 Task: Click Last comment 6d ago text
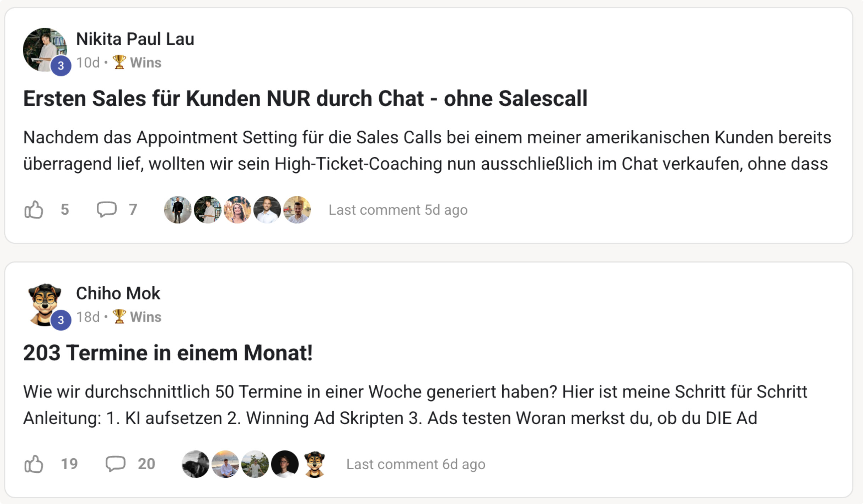point(415,464)
